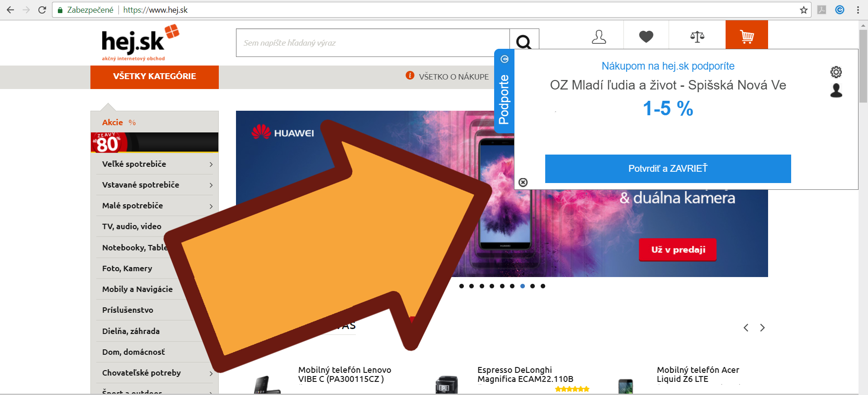Click the green secure padlock icon
The width and height of the screenshot is (868, 395).
coord(60,10)
